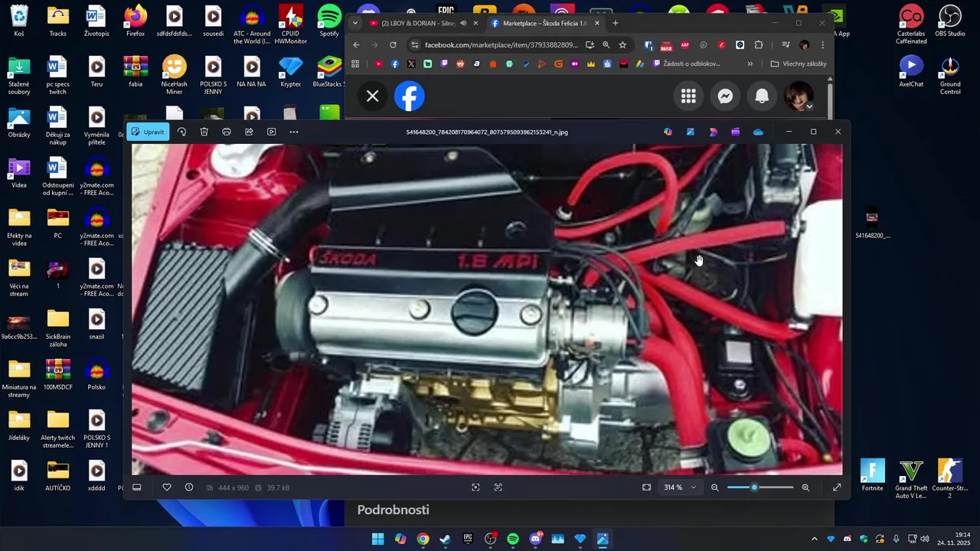Open Chrome apps grid in bookmarks bar
Screen dimensions: 980x551
(x=355, y=64)
